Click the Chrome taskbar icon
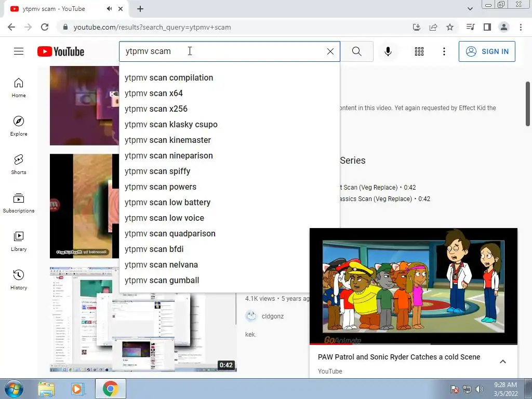Image resolution: width=532 pixels, height=399 pixels. point(110,389)
